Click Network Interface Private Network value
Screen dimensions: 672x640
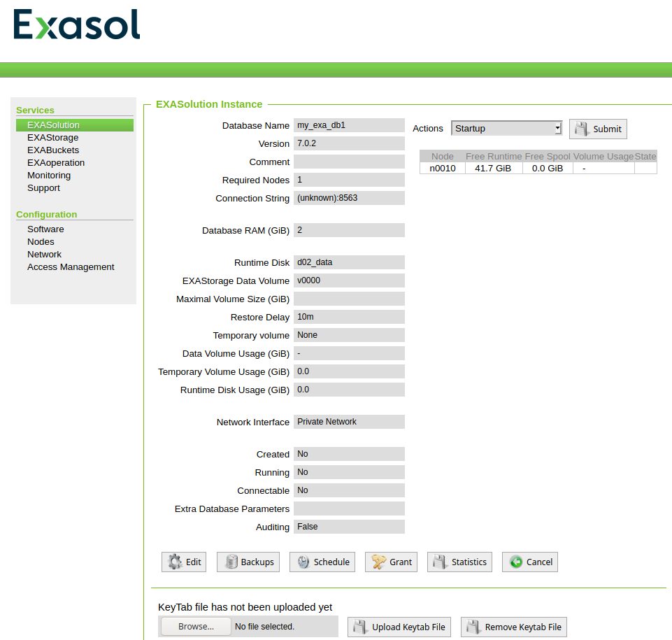[x=349, y=422]
